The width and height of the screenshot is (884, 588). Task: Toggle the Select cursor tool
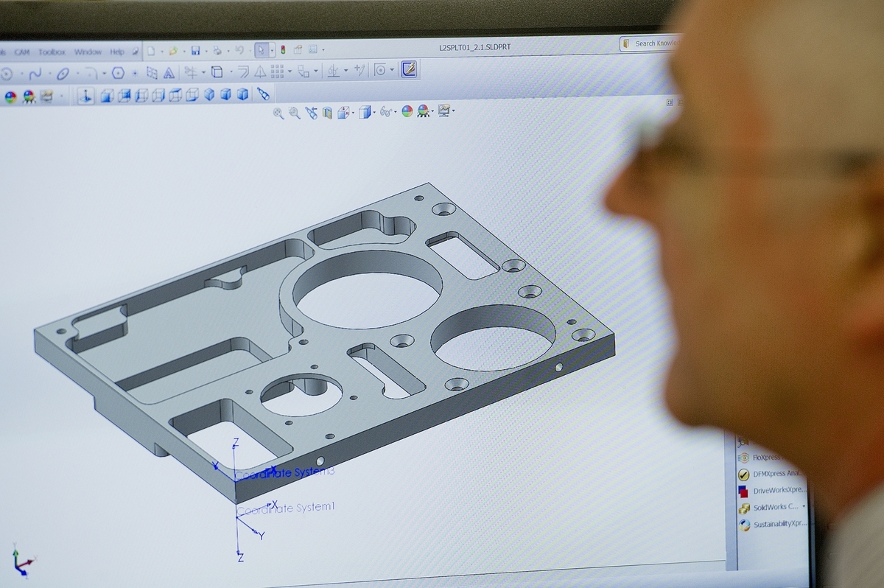pos(261,50)
